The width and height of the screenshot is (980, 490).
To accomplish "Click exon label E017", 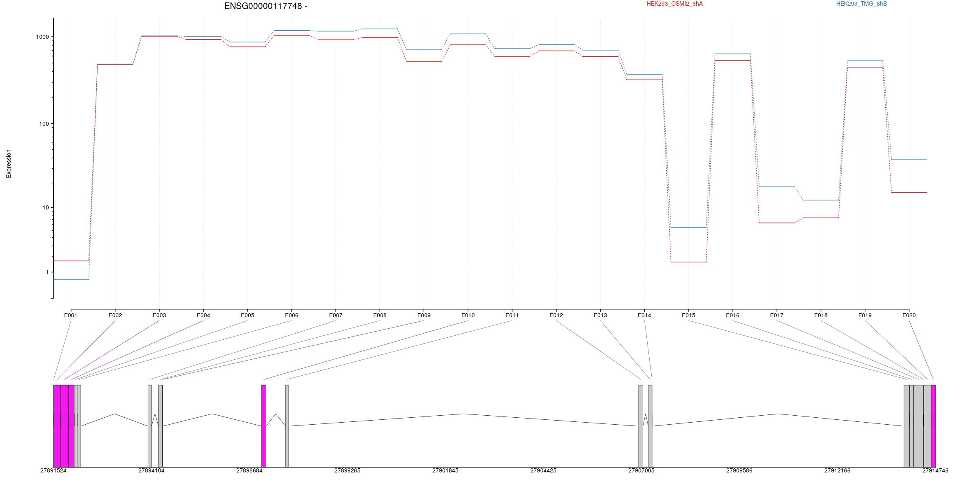I will click(777, 315).
